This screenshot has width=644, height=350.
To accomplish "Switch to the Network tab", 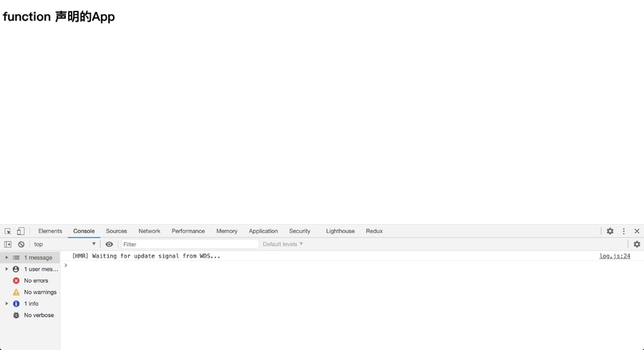I will (150, 231).
